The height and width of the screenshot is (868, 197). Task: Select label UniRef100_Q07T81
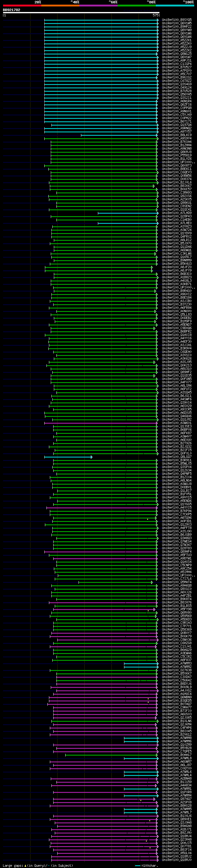tap(177, 846)
